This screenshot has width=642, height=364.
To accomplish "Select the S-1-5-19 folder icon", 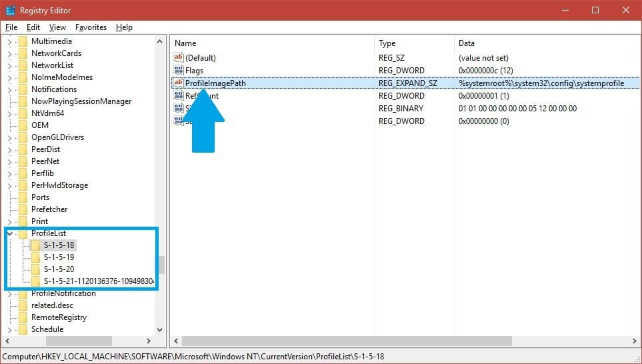I will [x=36, y=257].
